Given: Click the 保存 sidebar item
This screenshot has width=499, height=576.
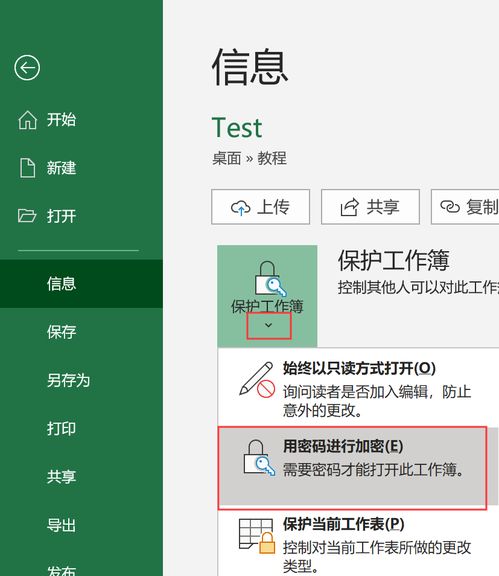Looking at the screenshot, I should [81, 332].
